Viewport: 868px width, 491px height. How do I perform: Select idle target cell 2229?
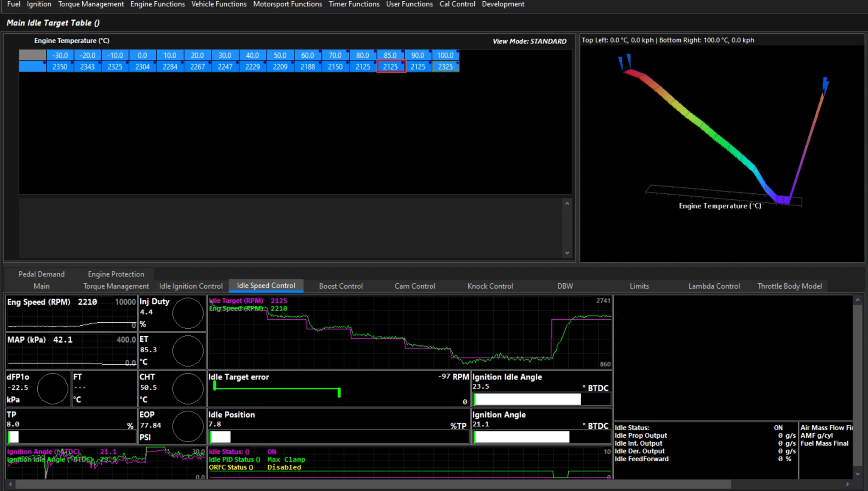[x=253, y=67]
